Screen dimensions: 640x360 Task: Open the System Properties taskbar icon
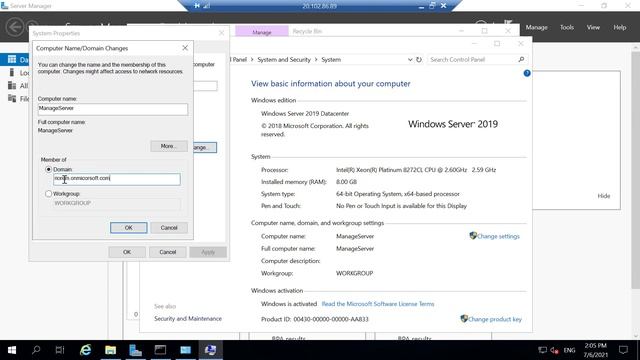point(211,350)
